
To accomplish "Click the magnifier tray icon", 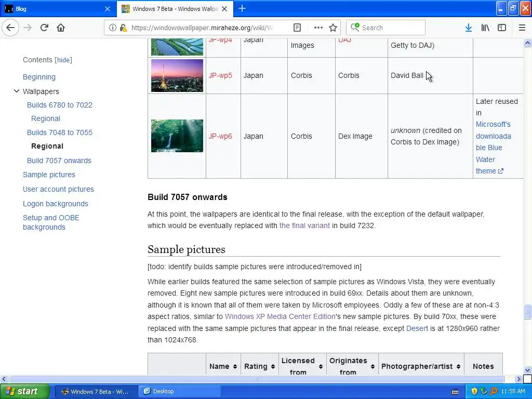I will point(494,392).
